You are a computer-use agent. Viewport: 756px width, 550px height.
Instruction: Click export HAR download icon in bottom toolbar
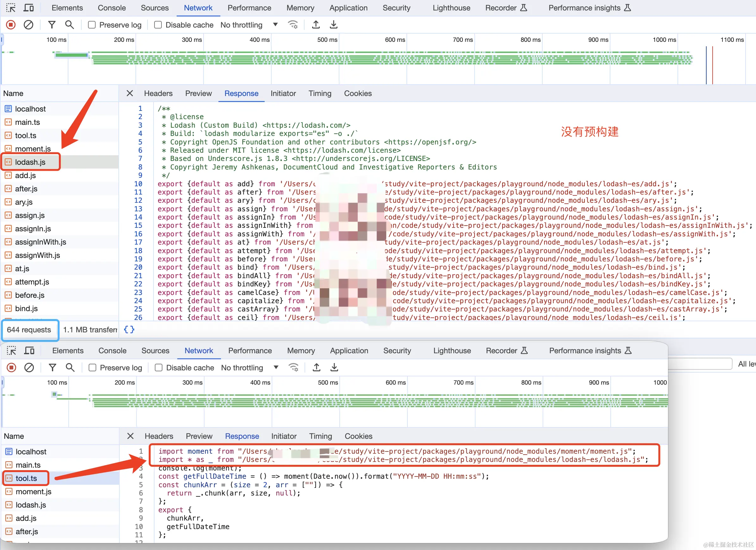pyautogui.click(x=334, y=368)
